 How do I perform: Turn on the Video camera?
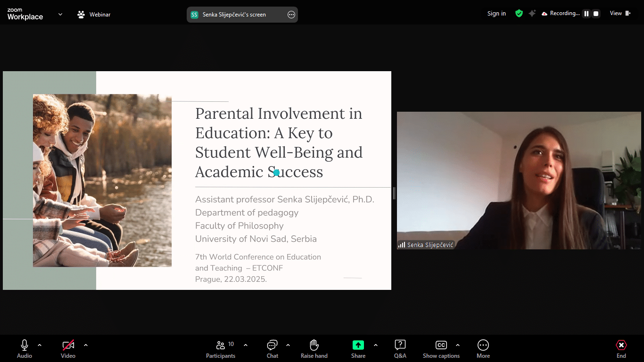(x=68, y=349)
